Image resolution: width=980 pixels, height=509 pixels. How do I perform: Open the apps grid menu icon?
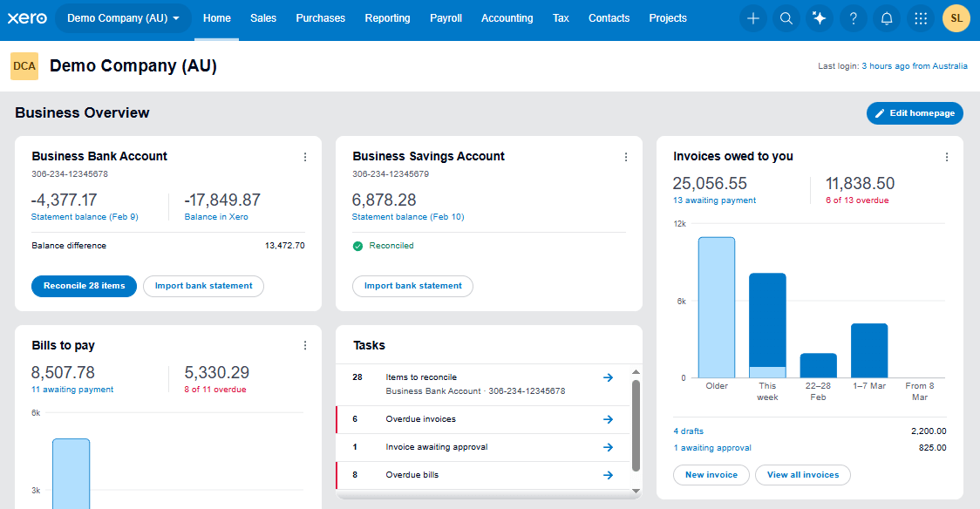[921, 18]
